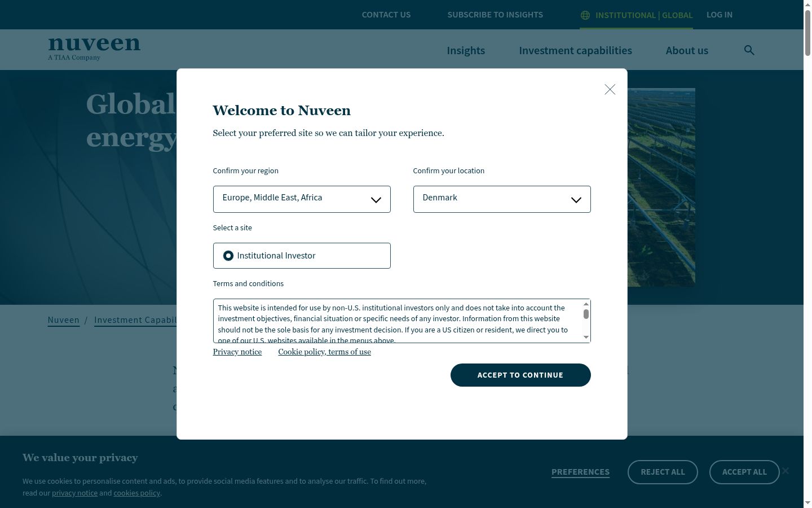Image resolution: width=812 pixels, height=508 pixels.
Task: Click the terms and conditions text box
Action: pos(401,321)
